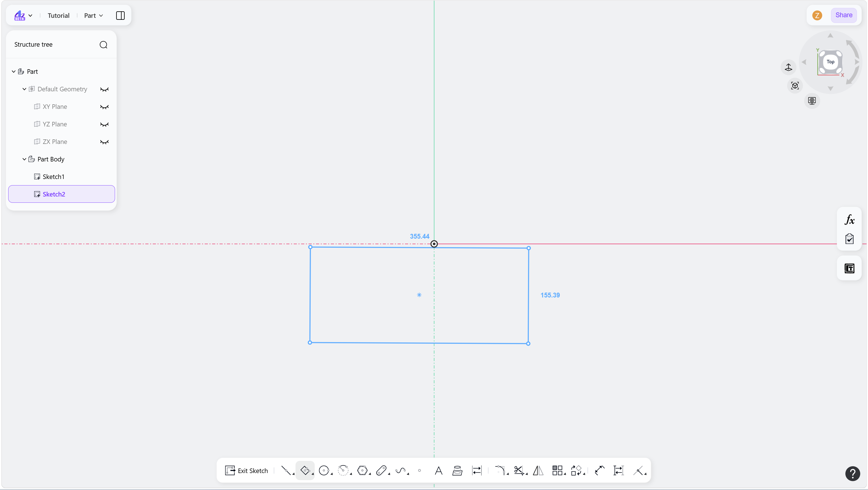Image resolution: width=868 pixels, height=490 pixels.
Task: Select the Point tool
Action: (x=419, y=470)
